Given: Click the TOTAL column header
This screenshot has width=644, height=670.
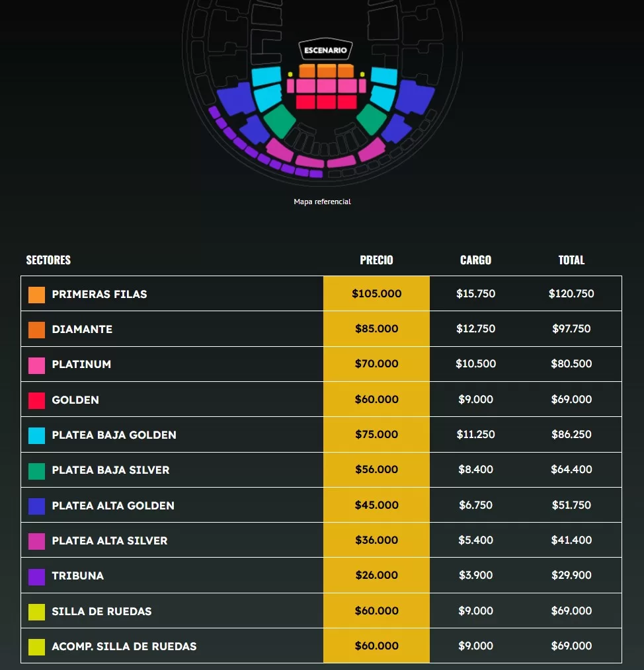Looking at the screenshot, I should (x=571, y=260).
